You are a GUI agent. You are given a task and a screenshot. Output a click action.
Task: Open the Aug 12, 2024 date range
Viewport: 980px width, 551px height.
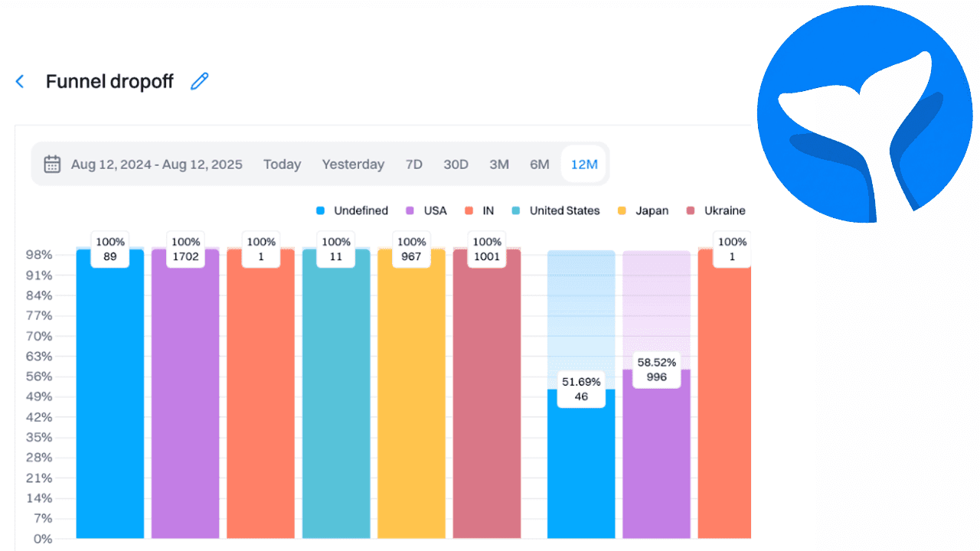point(156,164)
